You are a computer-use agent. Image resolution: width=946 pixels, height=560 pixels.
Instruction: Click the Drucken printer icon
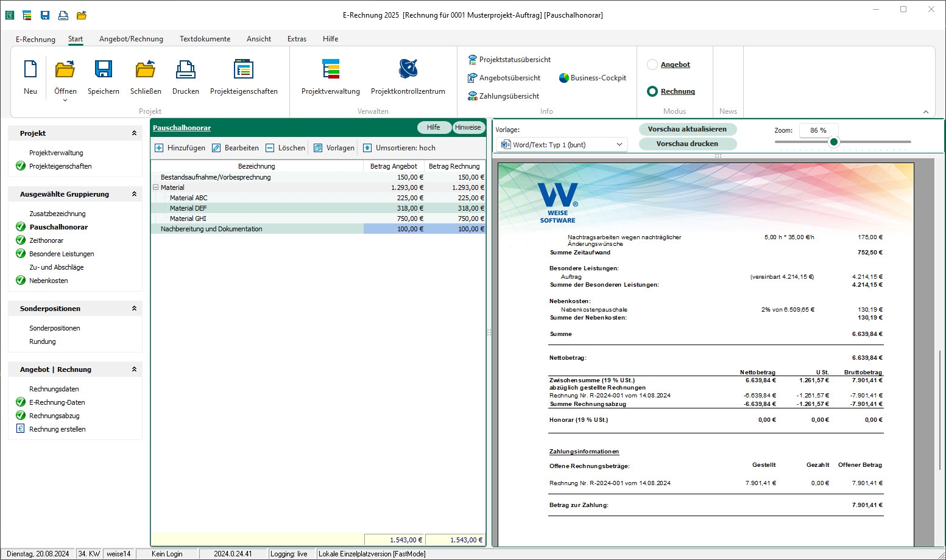[185, 69]
